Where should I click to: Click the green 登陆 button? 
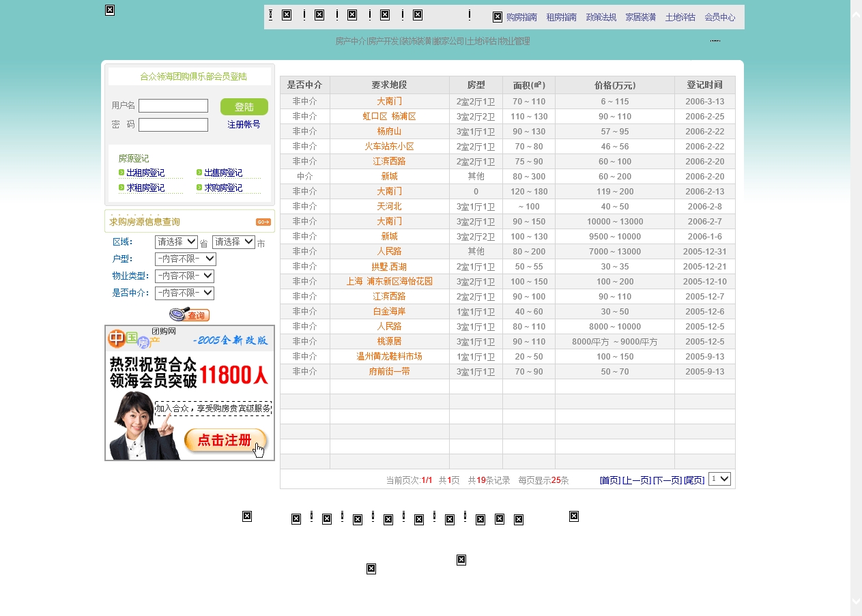point(244,106)
